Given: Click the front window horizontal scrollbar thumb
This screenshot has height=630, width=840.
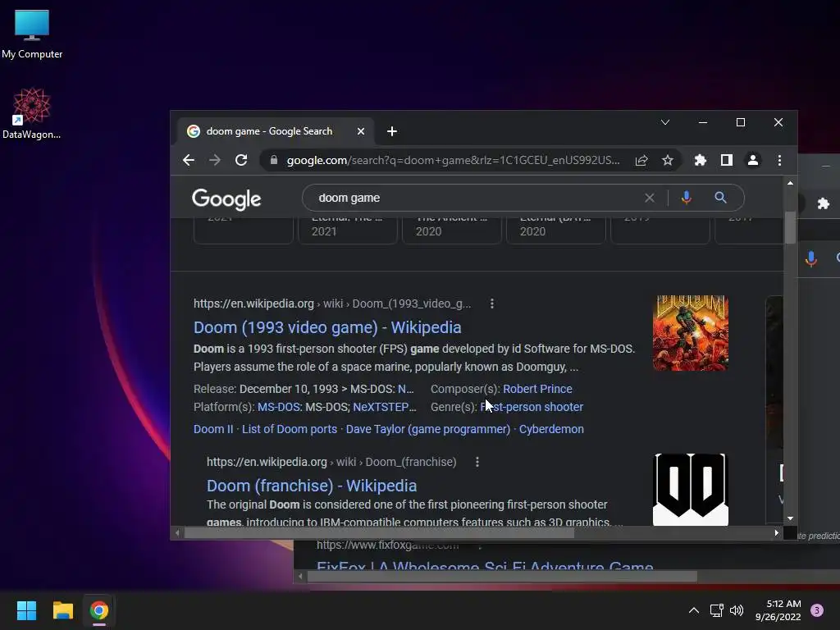Looking at the screenshot, I should click(379, 533).
